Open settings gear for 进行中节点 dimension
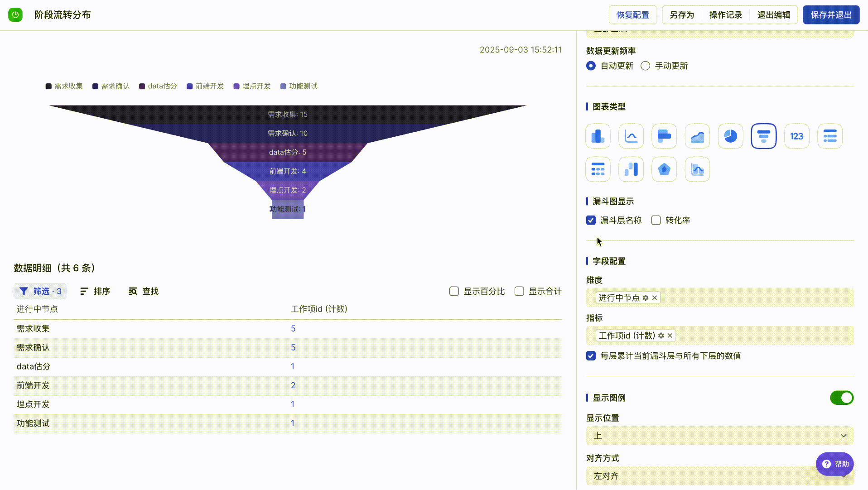The width and height of the screenshot is (868, 490). pyautogui.click(x=646, y=298)
